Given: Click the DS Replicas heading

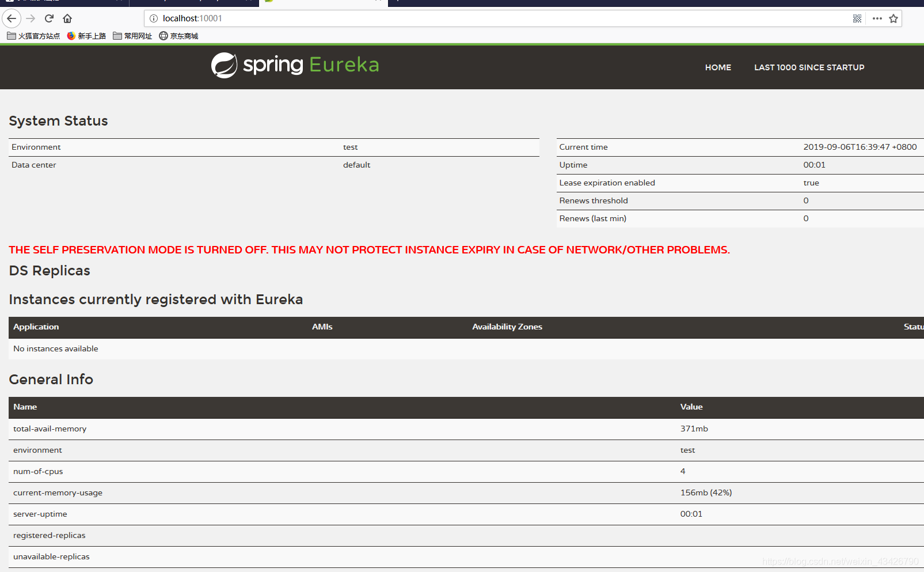Looking at the screenshot, I should coord(50,271).
